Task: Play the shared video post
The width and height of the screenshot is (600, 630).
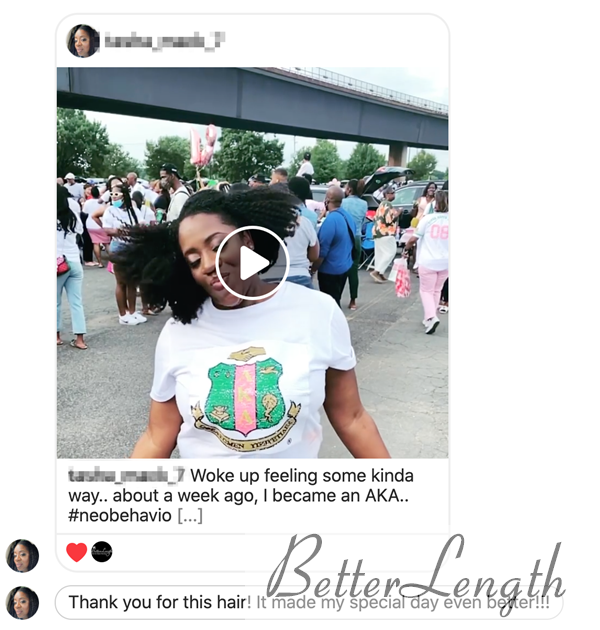Action: (252, 263)
